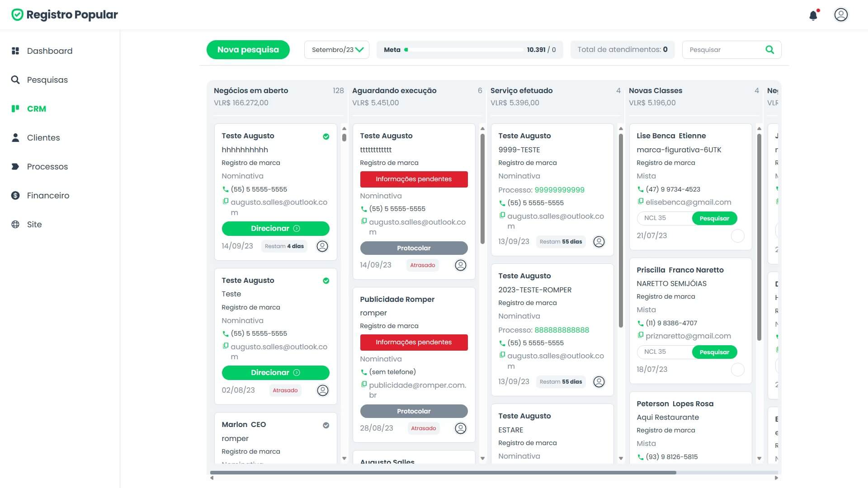Click phone icon on 2023-TESTE-ROMPER card
The width and height of the screenshot is (868, 488).
point(502,343)
